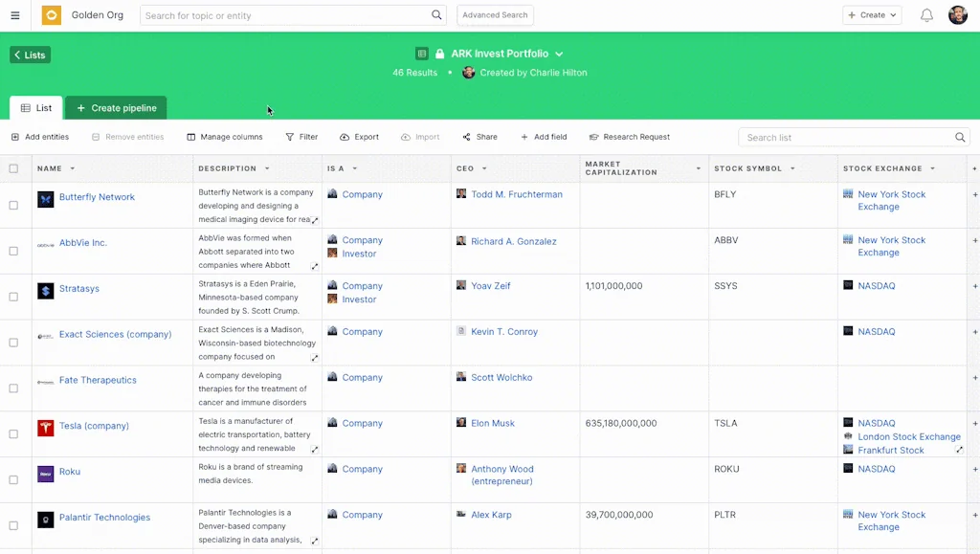The image size is (980, 554).
Task: Click the Search list input field
Action: (847, 138)
